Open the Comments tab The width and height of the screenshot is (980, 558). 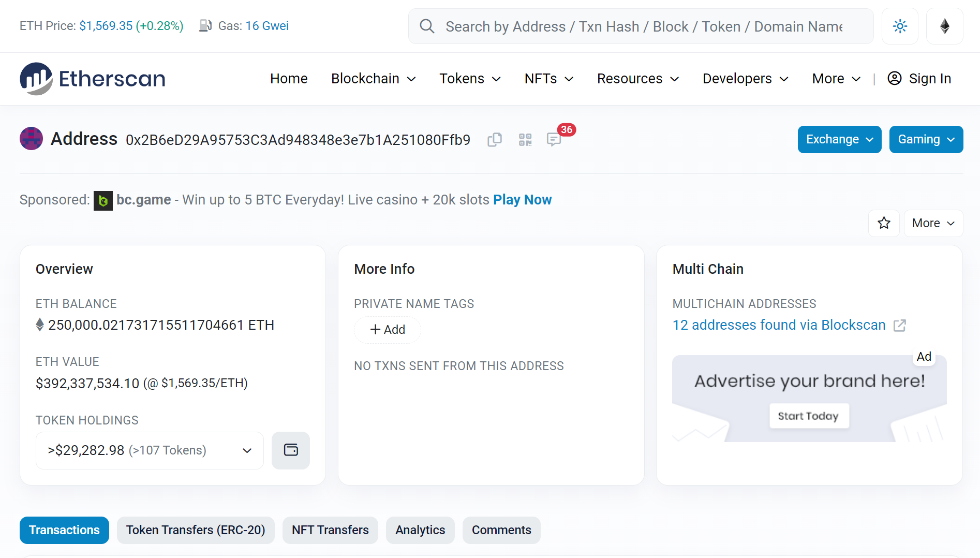(501, 530)
